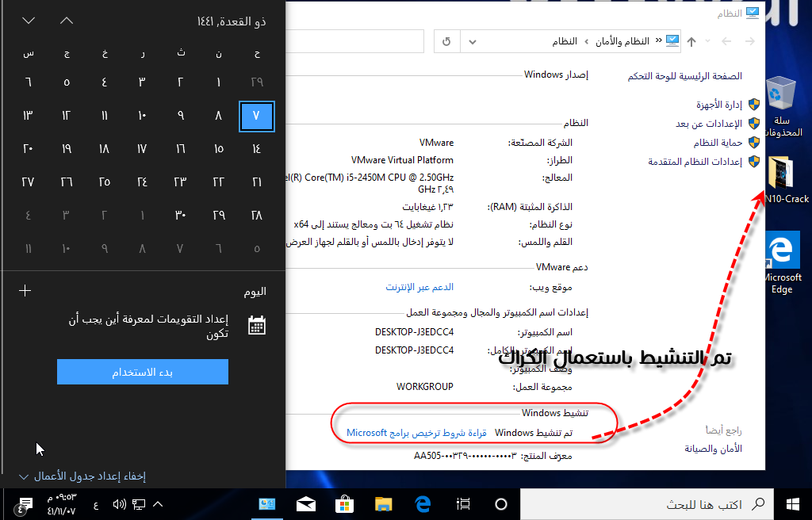Select date ١٣ in the calendar
The height and width of the screenshot is (520, 812).
[x=28, y=116]
